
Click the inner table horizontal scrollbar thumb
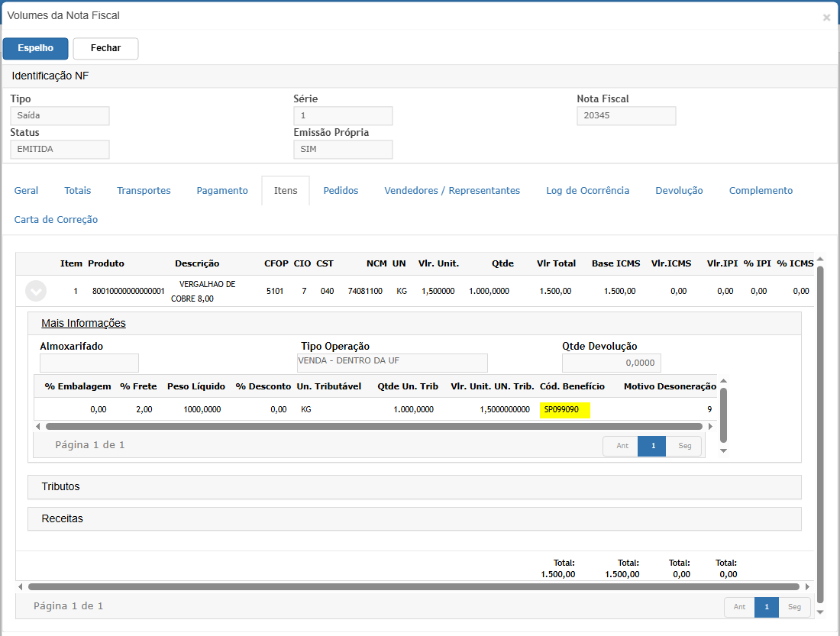[374, 427]
